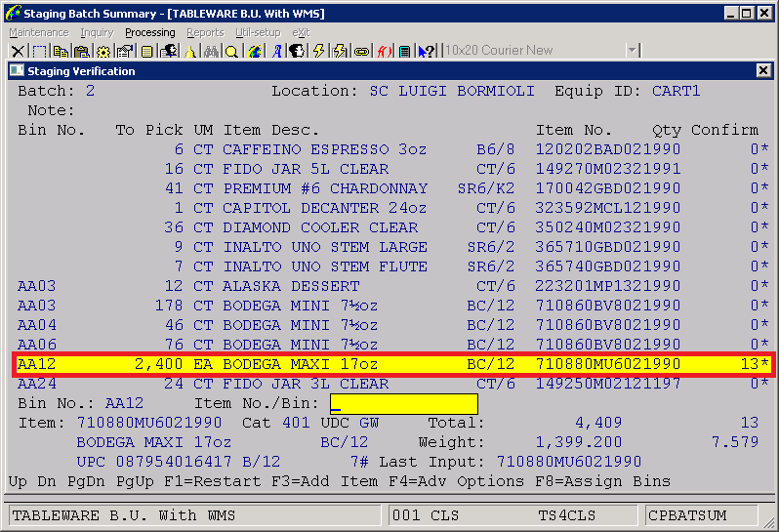Click the binoculars find icon
Image resolution: width=779 pixels, height=532 pixels.
pos(212,51)
